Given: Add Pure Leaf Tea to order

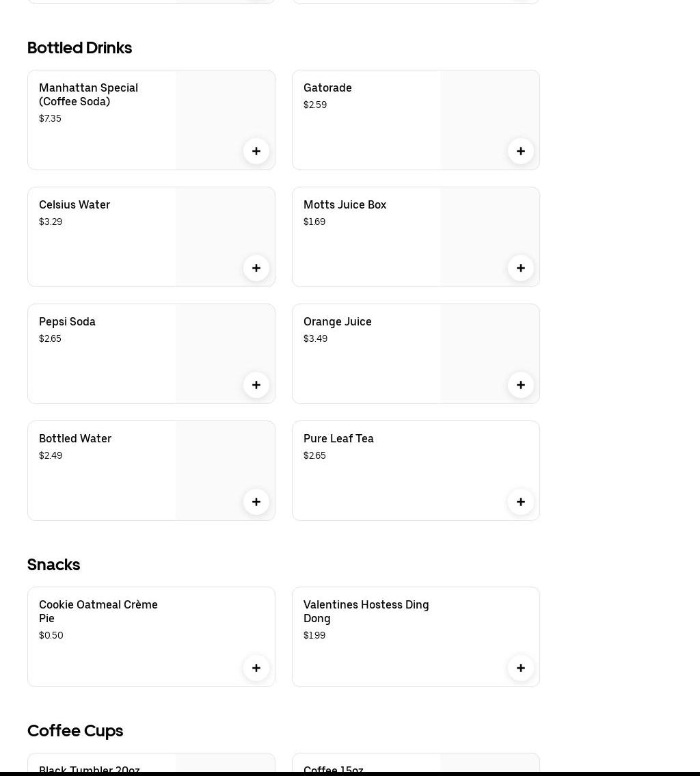Looking at the screenshot, I should [521, 502].
